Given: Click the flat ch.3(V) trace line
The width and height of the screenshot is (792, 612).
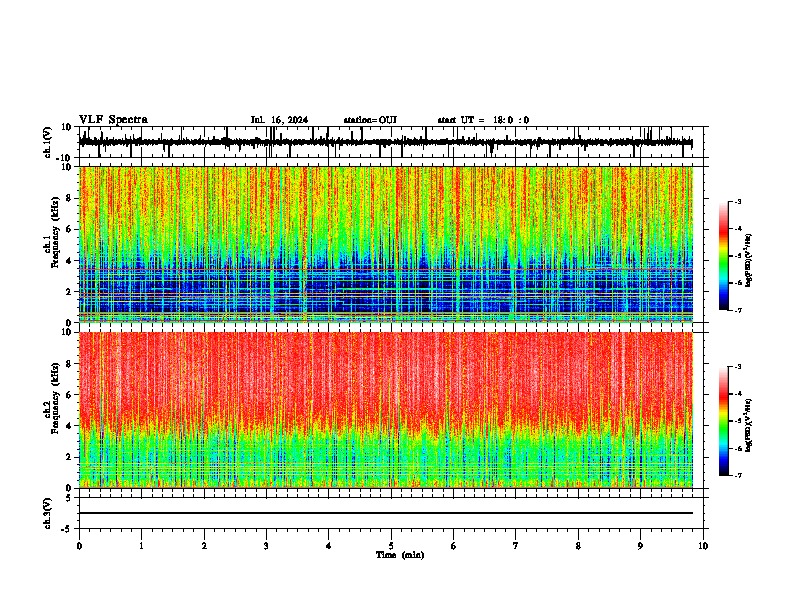Looking at the screenshot, I should tap(386, 513).
